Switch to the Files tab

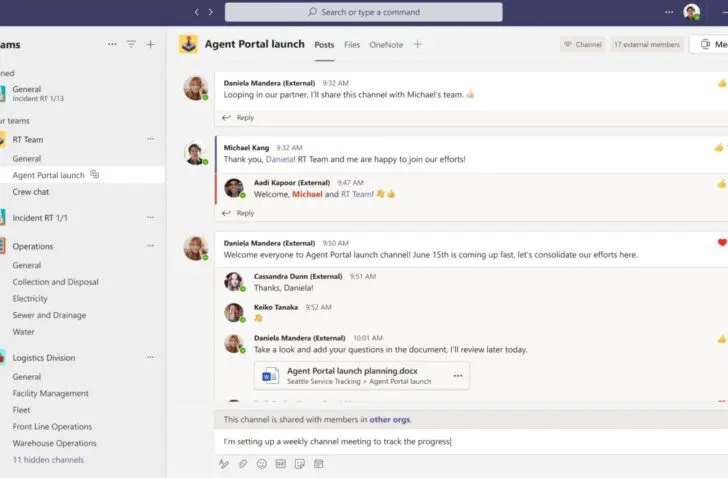352,45
